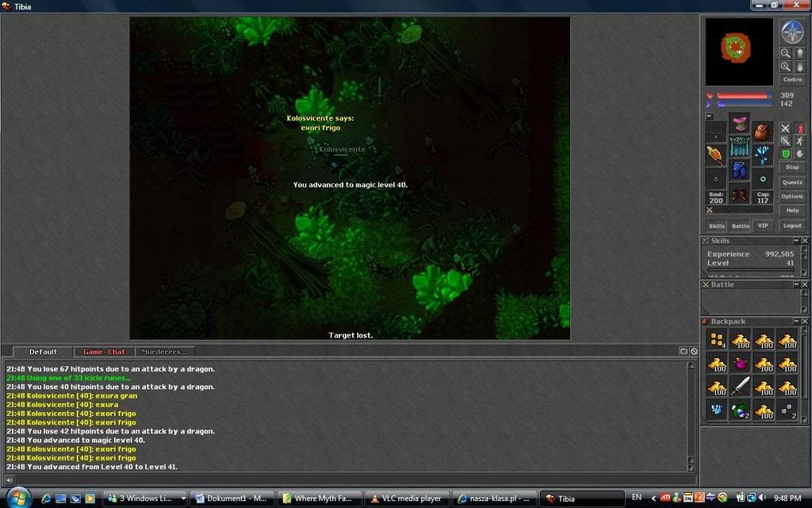This screenshot has width=812, height=508.
Task: Click the level progress bar in Skills
Action: pyautogui.click(x=751, y=270)
